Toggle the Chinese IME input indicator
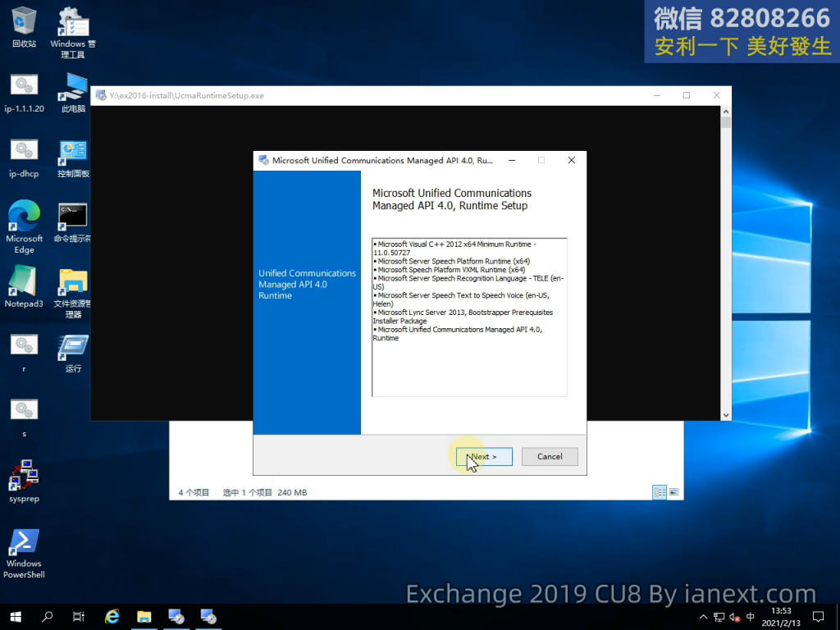 click(x=750, y=617)
